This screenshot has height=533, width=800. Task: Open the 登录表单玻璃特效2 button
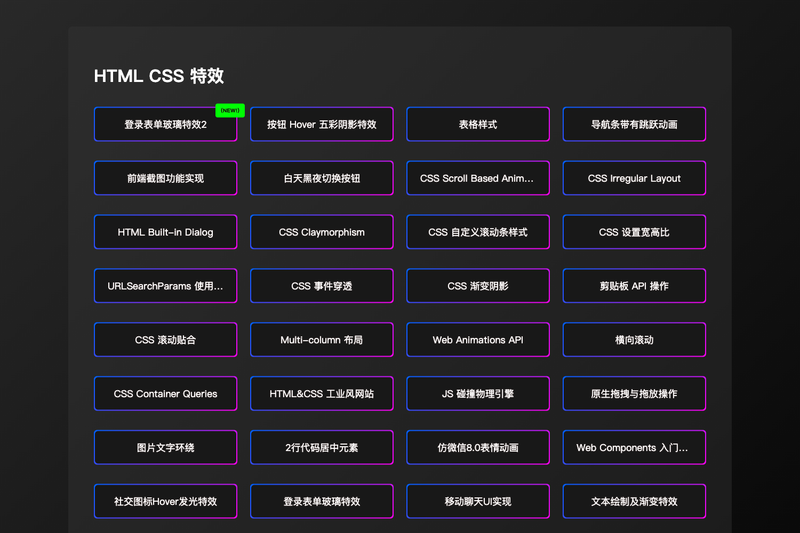[165, 124]
